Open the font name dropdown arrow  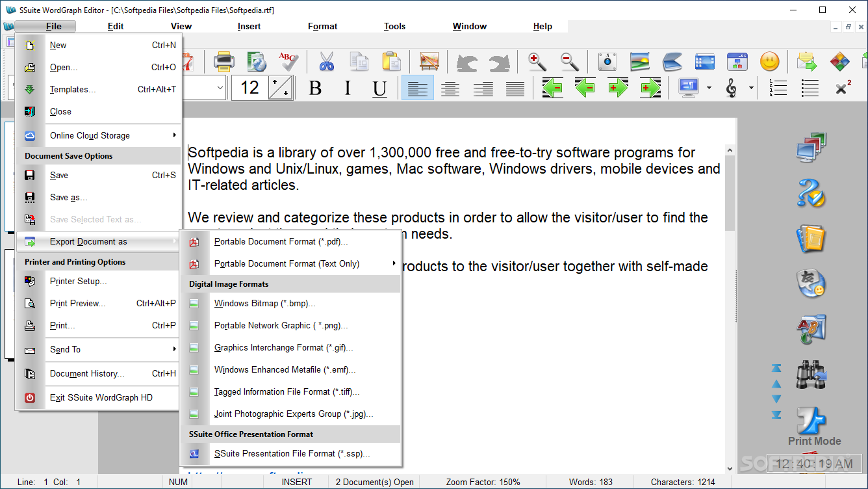pos(220,88)
